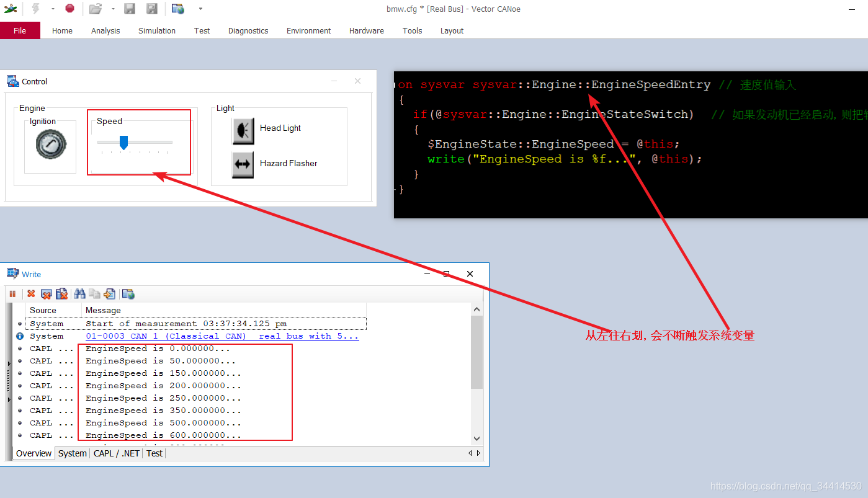Click the lightning bolt start measurement icon
868x498 pixels.
pyautogui.click(x=35, y=9)
